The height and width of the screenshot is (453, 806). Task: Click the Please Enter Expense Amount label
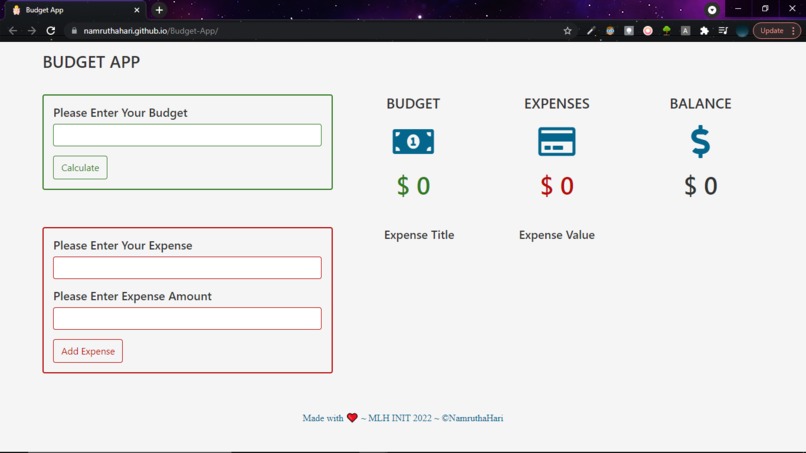pyautogui.click(x=133, y=296)
